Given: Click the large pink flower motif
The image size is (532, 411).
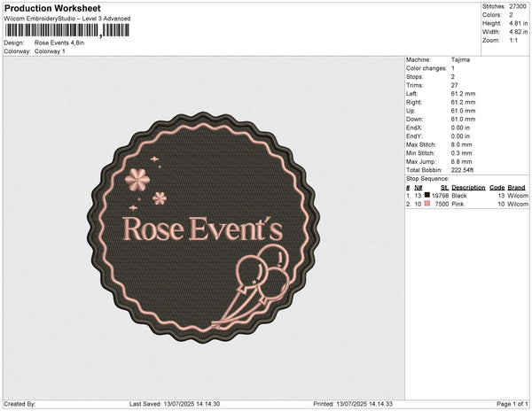Looking at the screenshot, I should [x=136, y=180].
